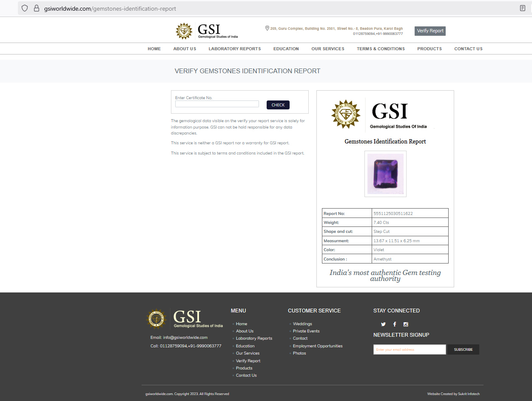The width and height of the screenshot is (532, 401).
Task: Select the Amethyst conclusion value
Action: pos(382,259)
